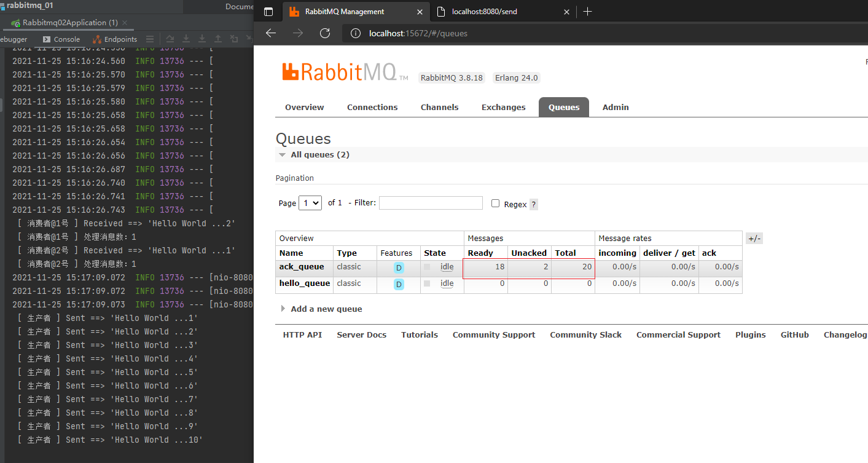Go back in the browser

click(271, 33)
